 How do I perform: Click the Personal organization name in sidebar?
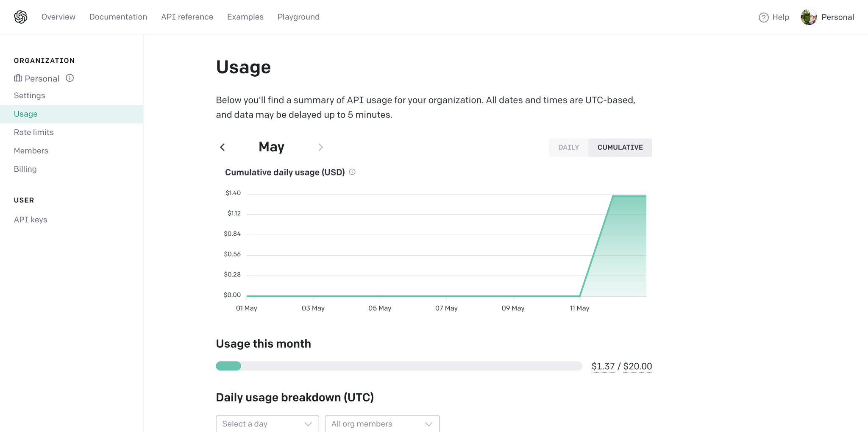pyautogui.click(x=42, y=78)
